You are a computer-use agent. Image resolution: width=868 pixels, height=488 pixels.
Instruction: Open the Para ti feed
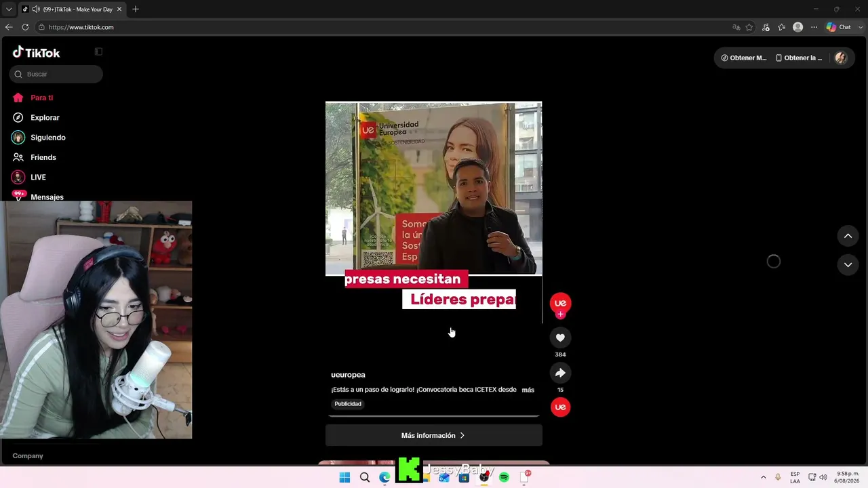pyautogui.click(x=33, y=98)
